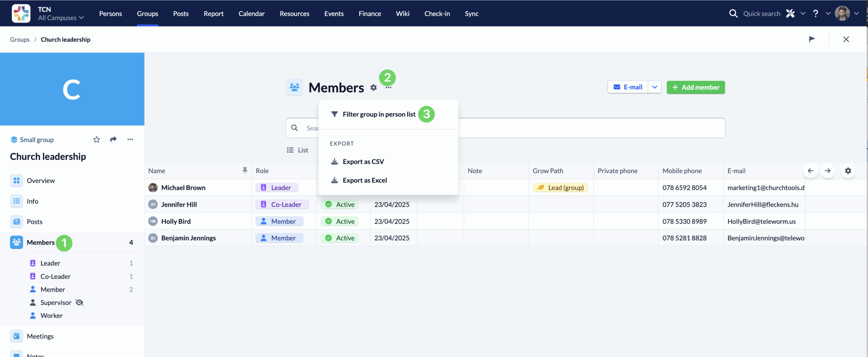
Task: Pin the Name column with pin icon
Action: [x=245, y=170]
